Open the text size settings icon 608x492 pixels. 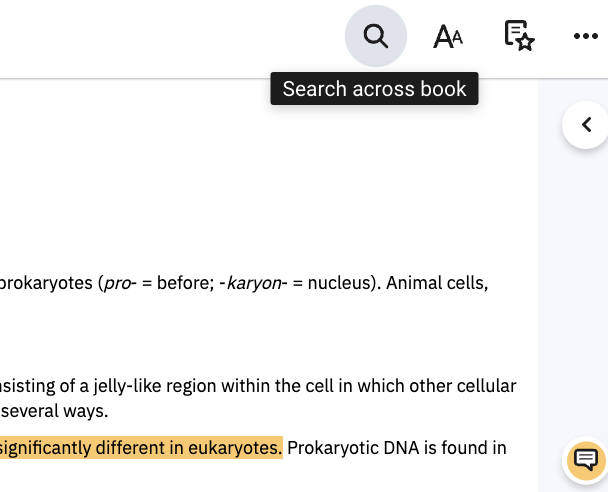(448, 36)
